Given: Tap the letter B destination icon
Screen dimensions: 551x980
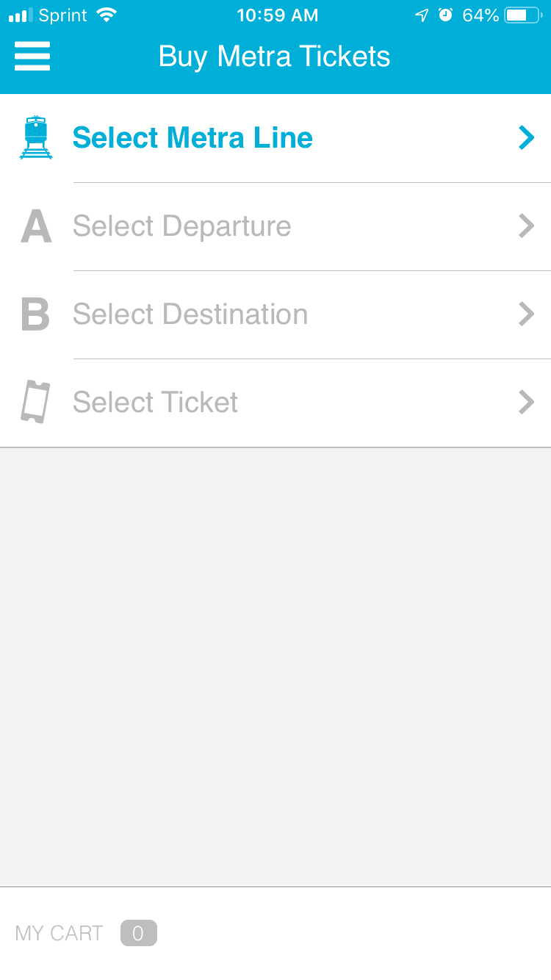Looking at the screenshot, I should tap(35, 314).
